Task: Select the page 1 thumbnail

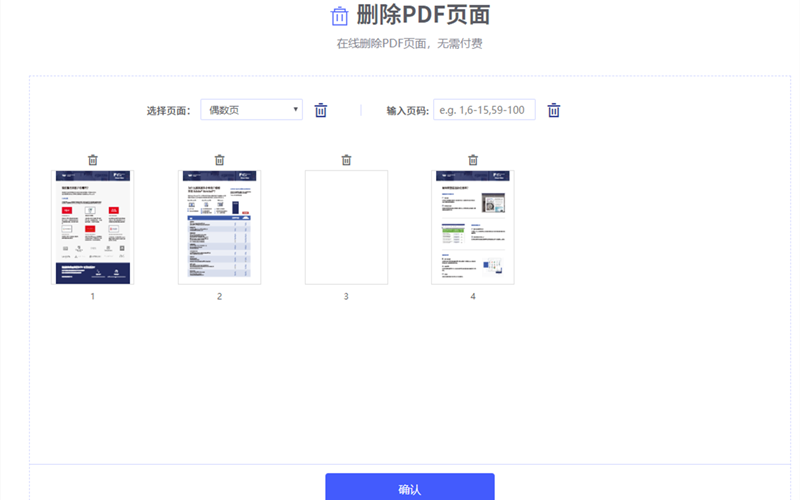Action: coord(93,227)
